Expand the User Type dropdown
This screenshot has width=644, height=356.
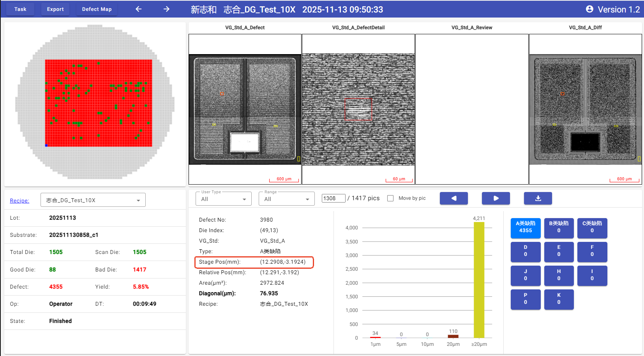[x=224, y=199]
